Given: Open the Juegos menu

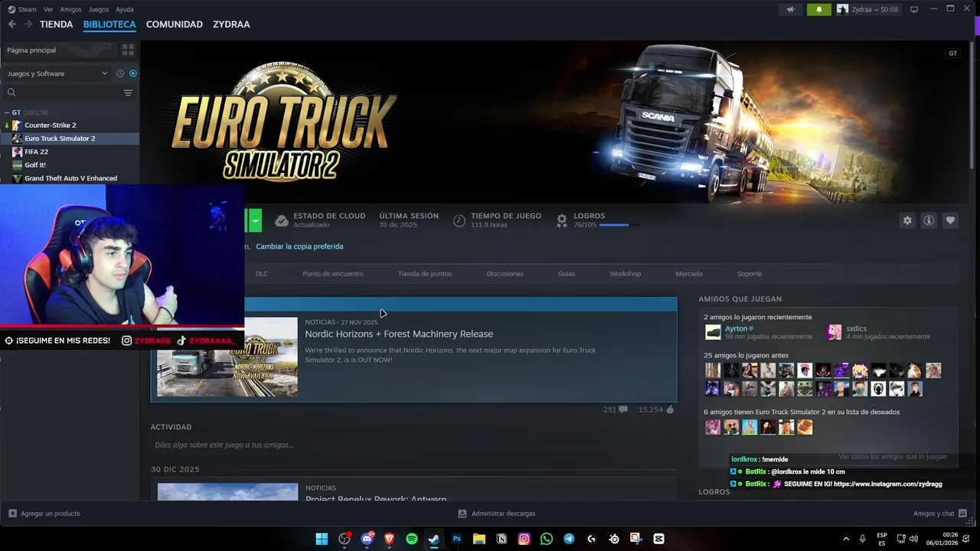Looking at the screenshot, I should [x=99, y=9].
